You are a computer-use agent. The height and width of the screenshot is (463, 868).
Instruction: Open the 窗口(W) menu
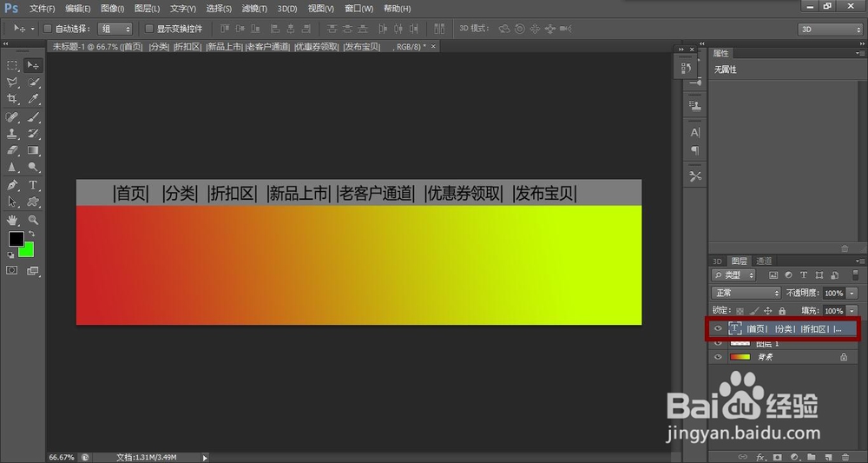tap(358, 9)
